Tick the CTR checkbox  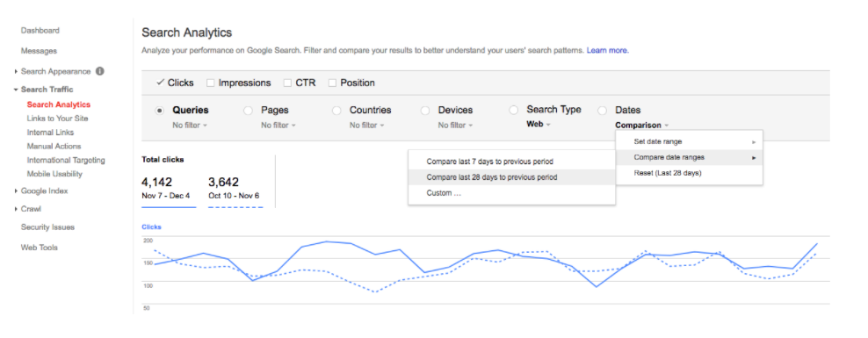287,83
